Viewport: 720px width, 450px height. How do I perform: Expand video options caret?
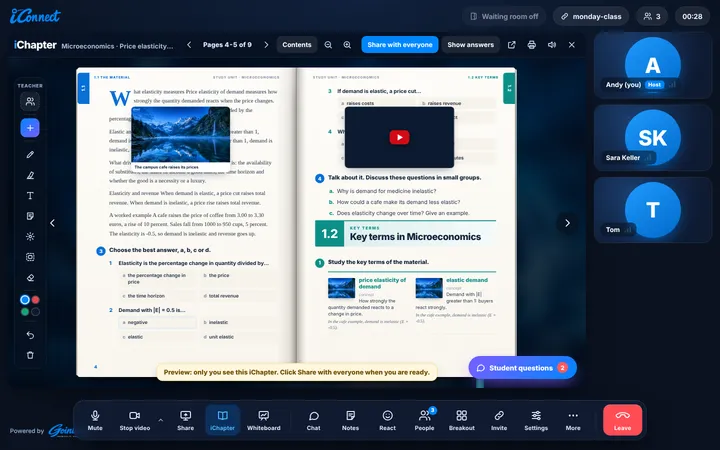[161, 420]
